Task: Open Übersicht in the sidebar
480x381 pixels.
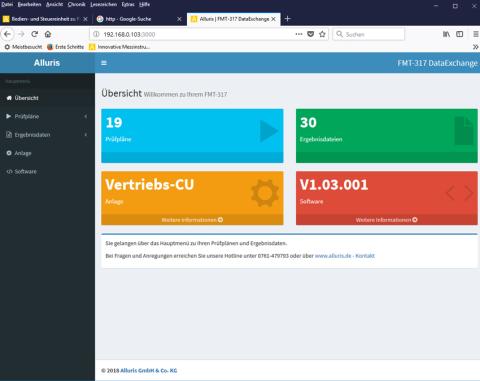Action: (47, 98)
